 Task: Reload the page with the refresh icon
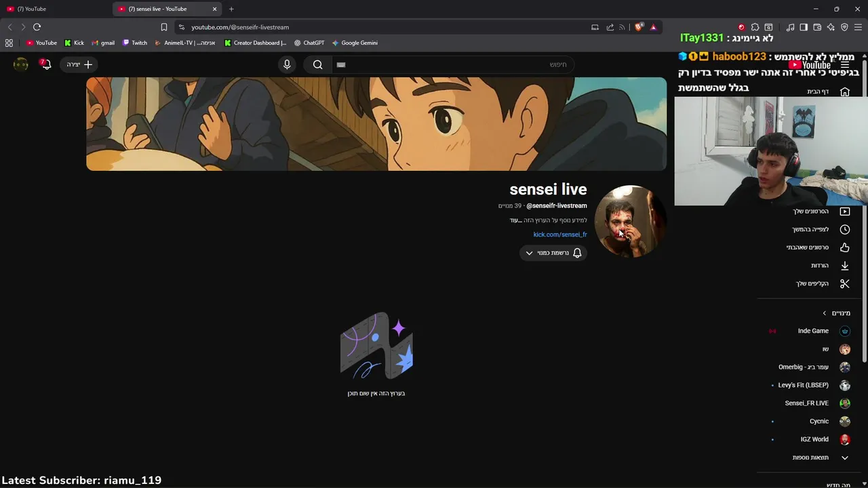click(x=37, y=27)
